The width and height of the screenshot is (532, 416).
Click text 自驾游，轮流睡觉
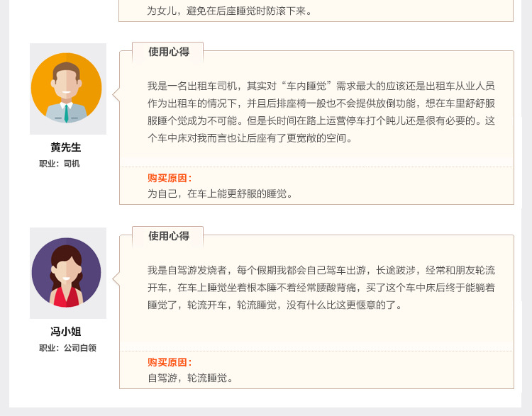point(190,378)
